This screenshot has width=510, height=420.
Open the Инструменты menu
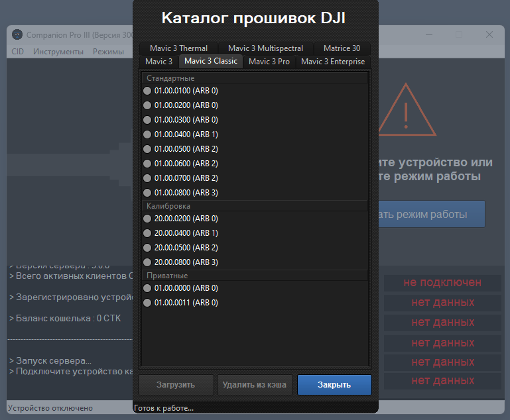(58, 52)
